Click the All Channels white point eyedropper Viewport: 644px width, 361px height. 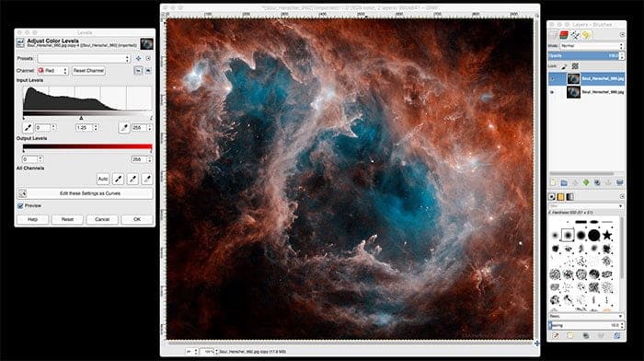[x=146, y=179]
